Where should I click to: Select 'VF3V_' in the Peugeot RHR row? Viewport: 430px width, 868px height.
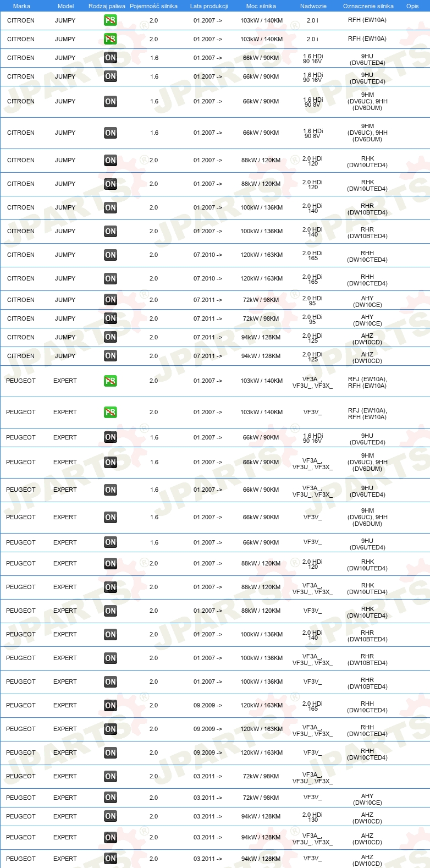tap(312, 682)
